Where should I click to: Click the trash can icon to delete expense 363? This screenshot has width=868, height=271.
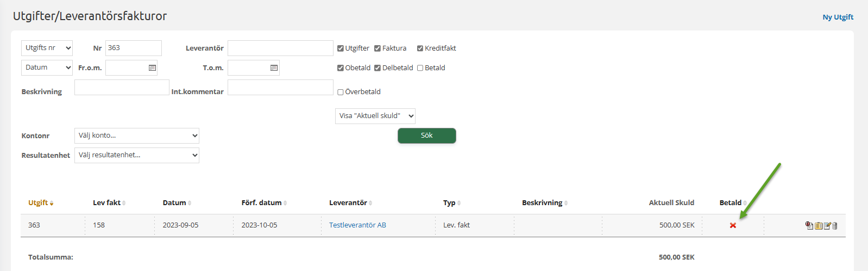835,226
